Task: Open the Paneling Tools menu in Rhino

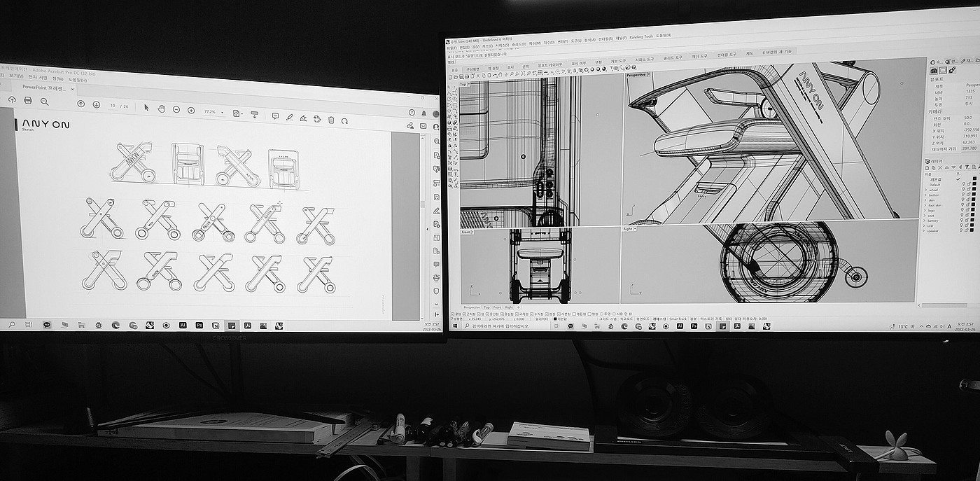Action: (x=641, y=36)
